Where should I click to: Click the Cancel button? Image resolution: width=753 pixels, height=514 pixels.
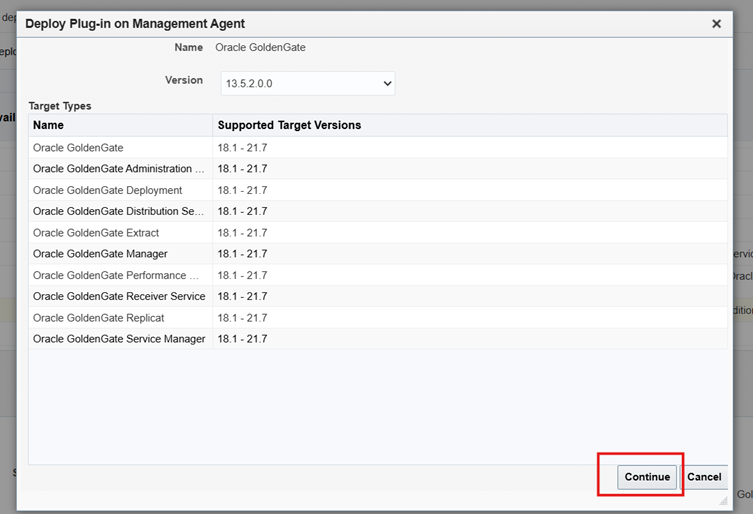[704, 477]
